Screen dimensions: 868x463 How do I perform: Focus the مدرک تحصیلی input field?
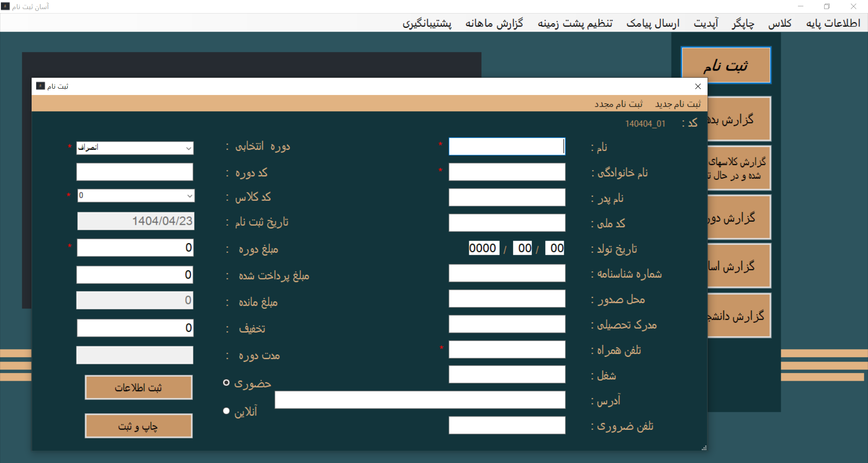point(507,324)
